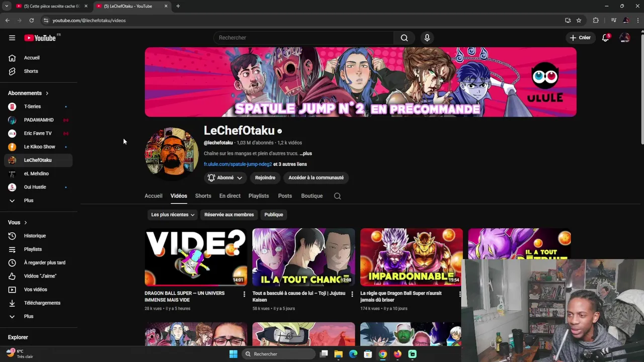Open the Les plus récentes sort dropdown
644x362 pixels.
coord(173,215)
